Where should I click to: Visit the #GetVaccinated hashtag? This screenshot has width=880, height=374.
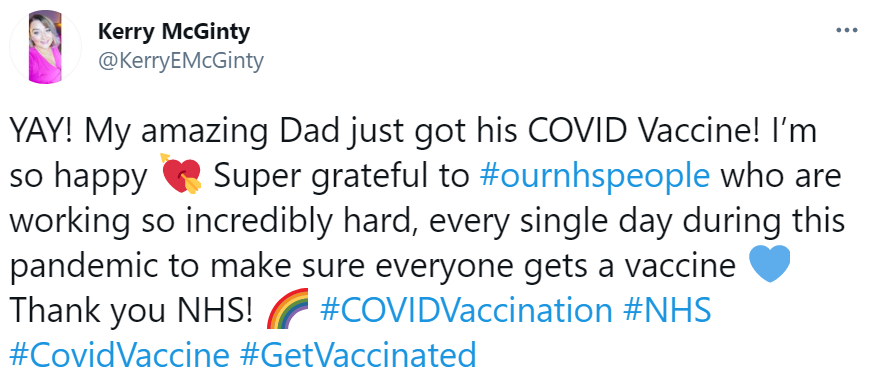pyautogui.click(x=358, y=354)
